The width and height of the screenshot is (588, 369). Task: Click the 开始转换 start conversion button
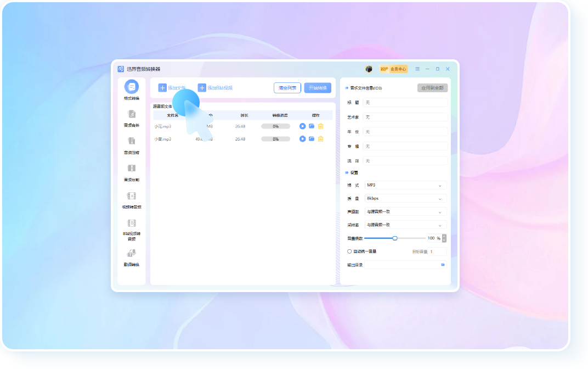pyautogui.click(x=318, y=88)
